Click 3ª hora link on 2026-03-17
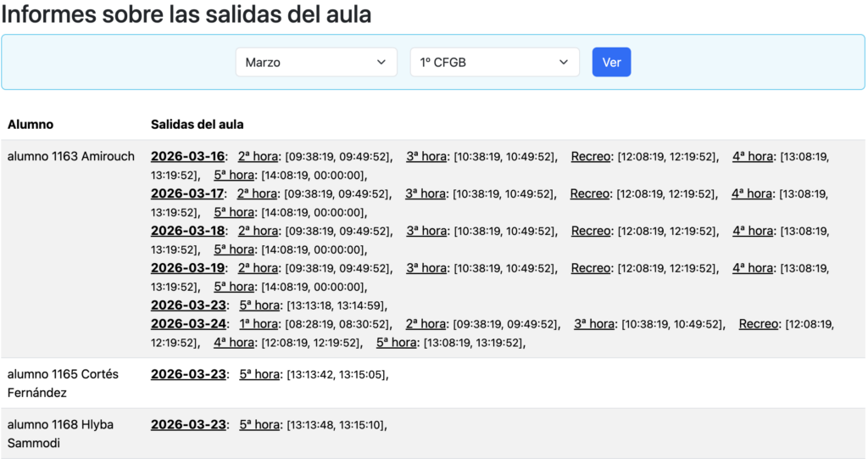868x459 pixels. tap(426, 193)
